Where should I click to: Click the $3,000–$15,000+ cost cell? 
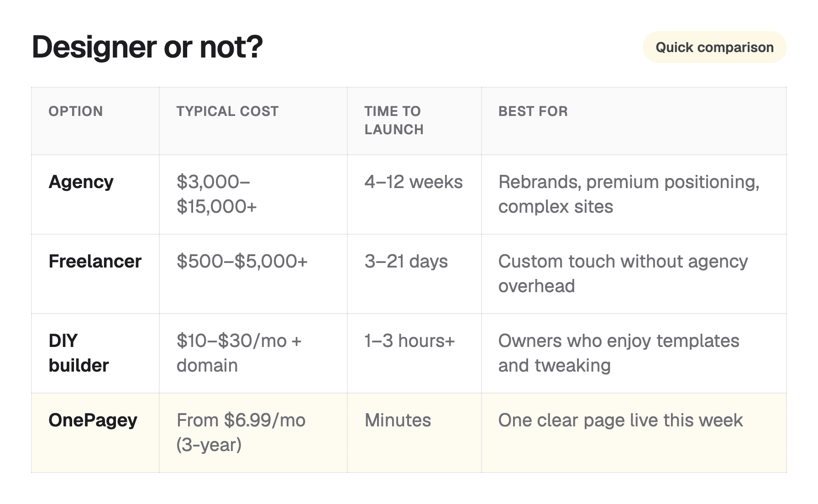pyautogui.click(x=253, y=194)
